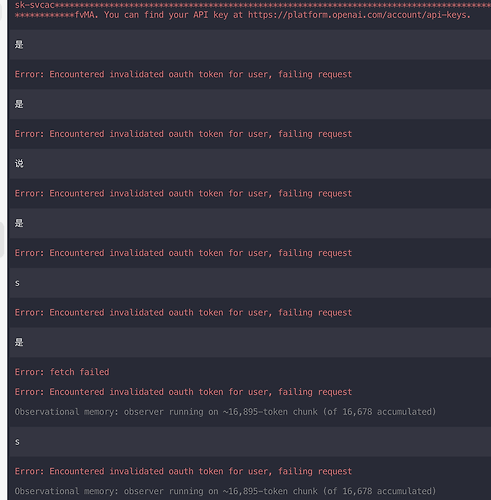Select the final Observational memory status line
491x500 pixels.
click(x=225, y=491)
